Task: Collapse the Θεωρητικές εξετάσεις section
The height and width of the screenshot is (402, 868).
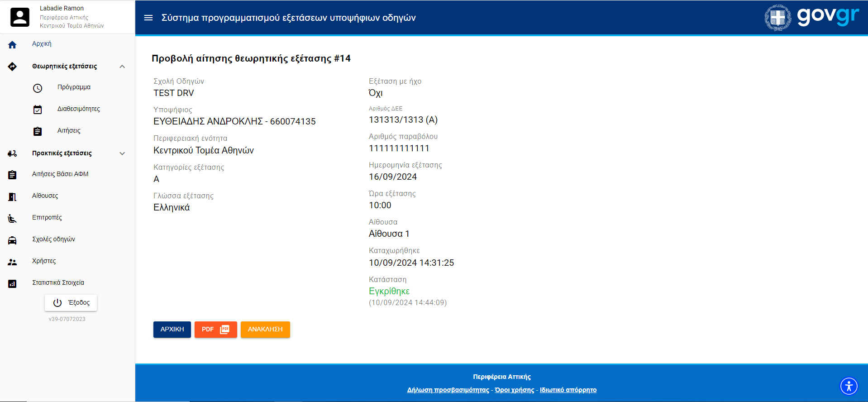Action: click(122, 67)
